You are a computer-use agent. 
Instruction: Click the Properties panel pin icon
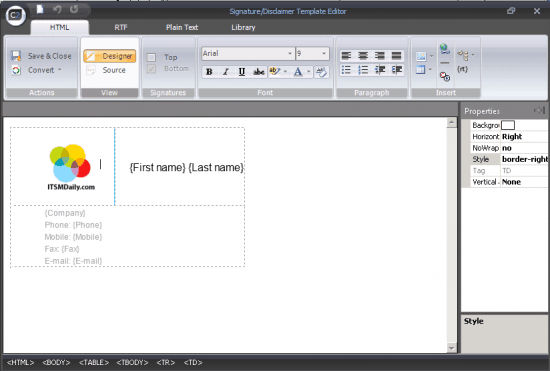[539, 110]
